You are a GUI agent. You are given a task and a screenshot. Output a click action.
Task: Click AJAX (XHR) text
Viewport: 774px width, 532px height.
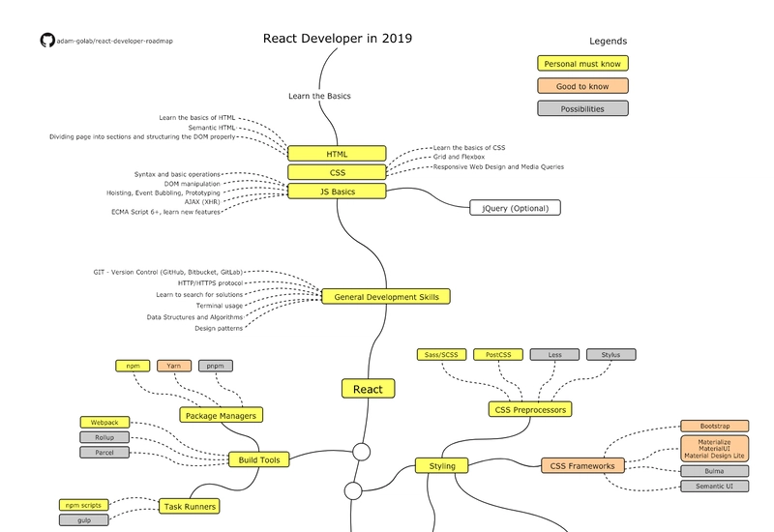point(202,201)
